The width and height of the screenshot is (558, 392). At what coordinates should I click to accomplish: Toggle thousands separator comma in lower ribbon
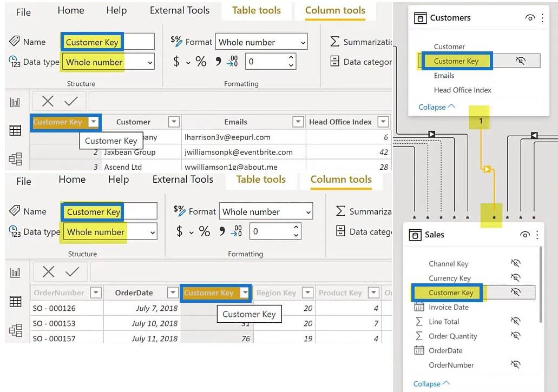tap(222, 232)
